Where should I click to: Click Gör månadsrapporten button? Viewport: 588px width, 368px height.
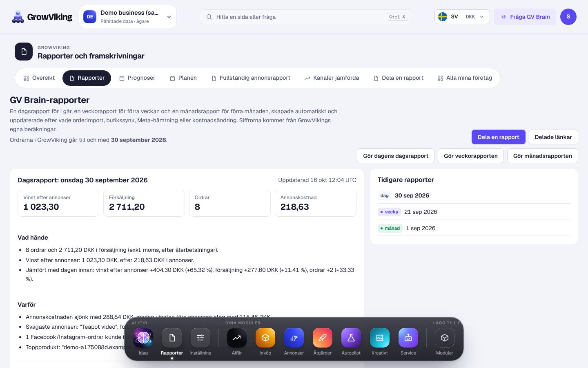click(x=543, y=156)
